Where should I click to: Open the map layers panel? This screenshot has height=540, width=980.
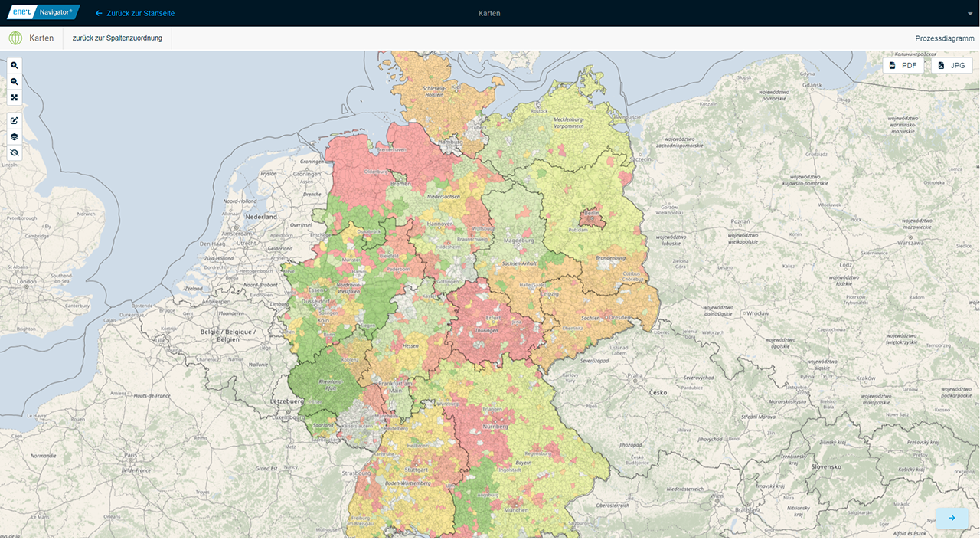click(15, 137)
